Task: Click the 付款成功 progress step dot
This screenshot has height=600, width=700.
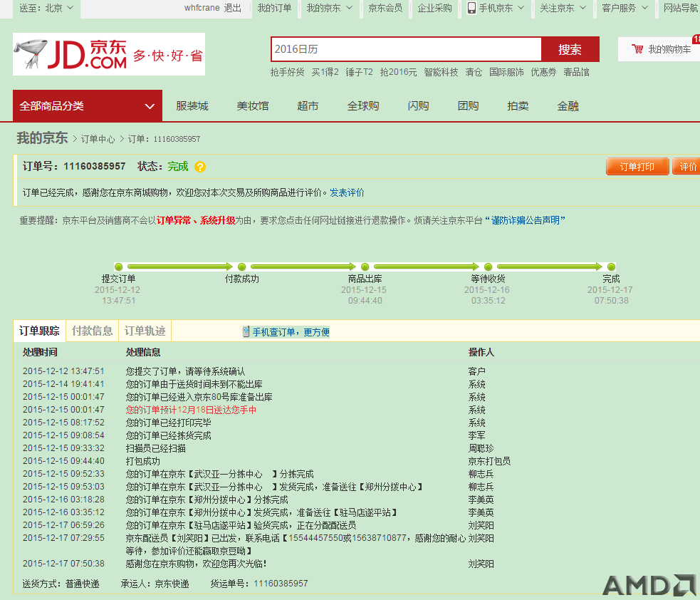Action: 241,267
